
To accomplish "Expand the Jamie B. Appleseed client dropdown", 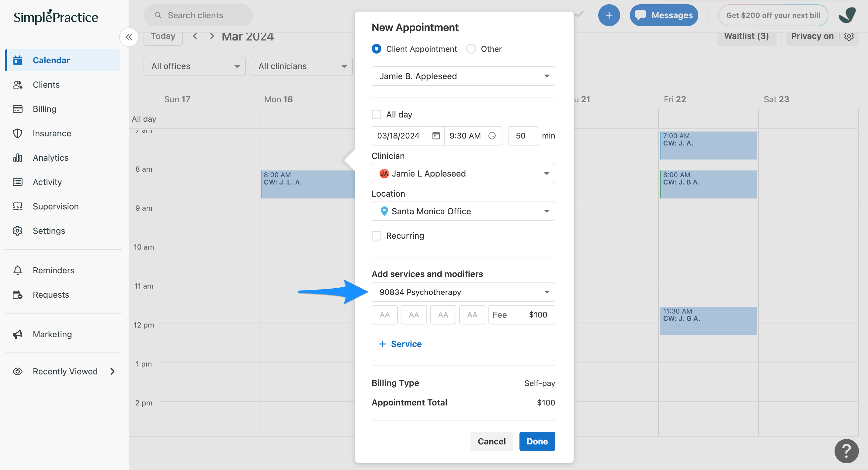I will click(x=463, y=76).
